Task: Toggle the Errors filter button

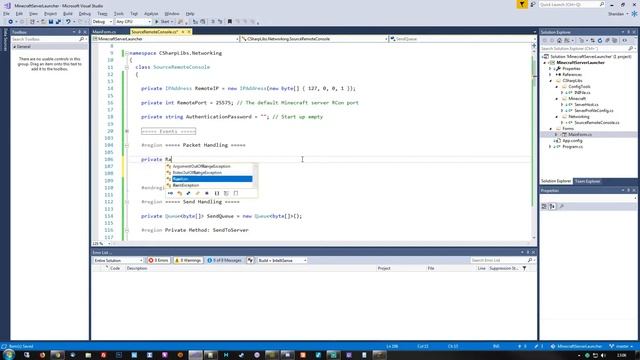Action: [x=158, y=260]
